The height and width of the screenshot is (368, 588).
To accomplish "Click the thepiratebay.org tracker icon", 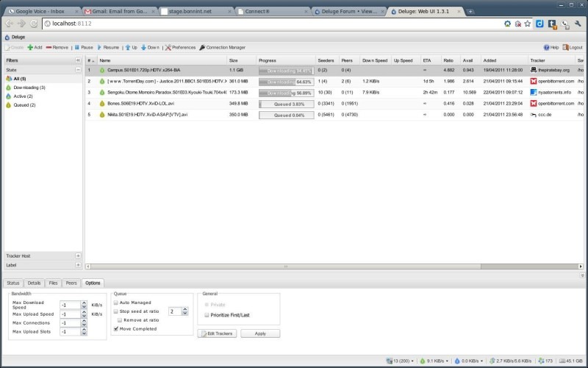I will (x=534, y=70).
